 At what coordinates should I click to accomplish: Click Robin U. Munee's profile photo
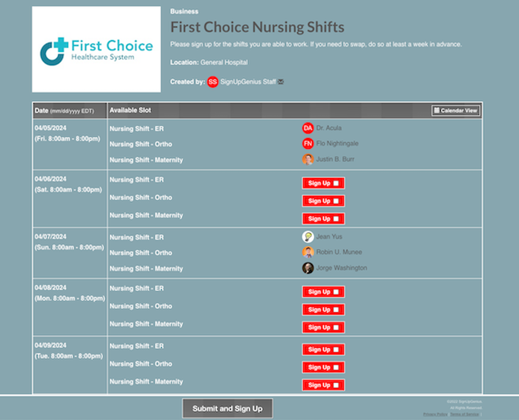(308, 252)
